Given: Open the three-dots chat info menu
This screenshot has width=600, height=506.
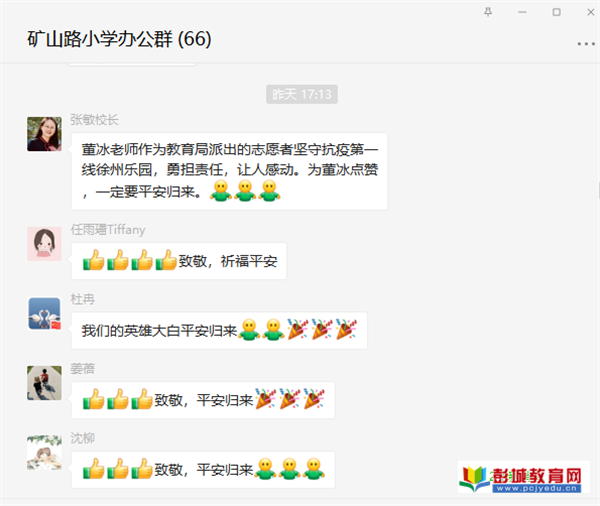Looking at the screenshot, I should click(586, 44).
